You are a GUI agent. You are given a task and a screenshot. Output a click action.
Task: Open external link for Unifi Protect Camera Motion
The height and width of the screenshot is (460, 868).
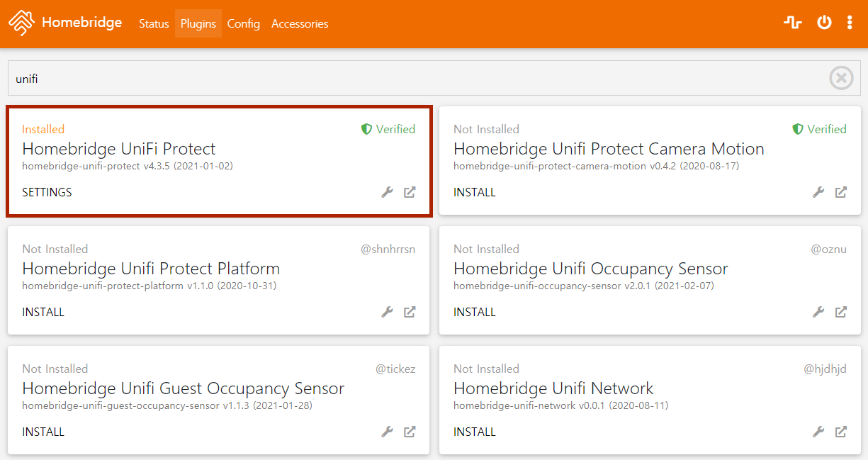coord(840,192)
